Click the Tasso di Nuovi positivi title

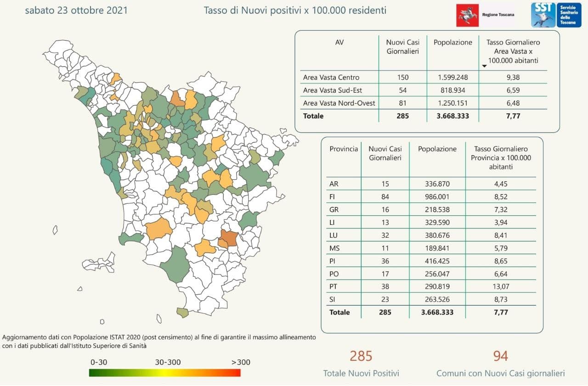pyautogui.click(x=295, y=10)
